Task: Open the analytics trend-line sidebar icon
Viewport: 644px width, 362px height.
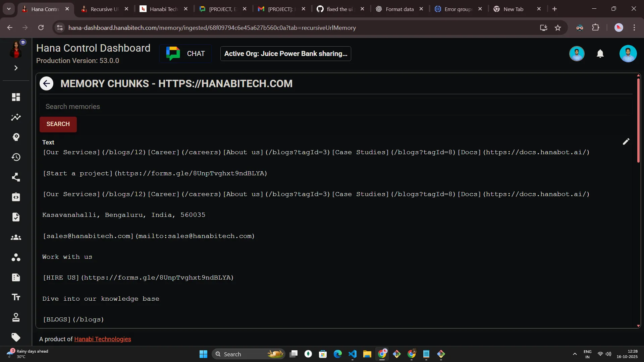Action: click(x=16, y=117)
